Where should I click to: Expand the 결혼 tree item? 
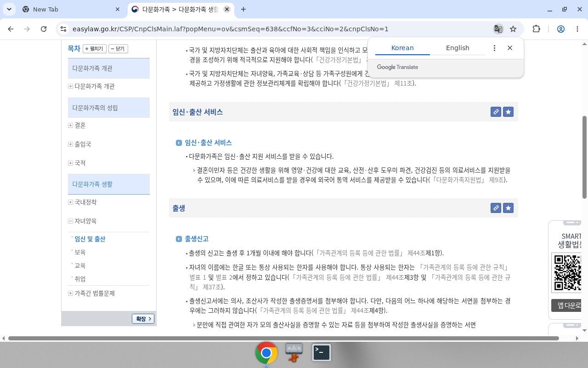click(x=70, y=125)
